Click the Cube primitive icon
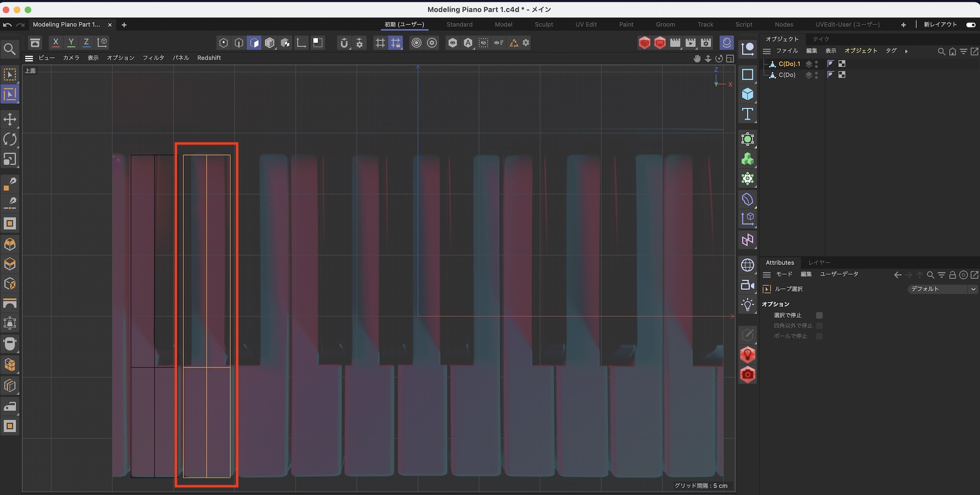The width and height of the screenshot is (980, 495). (747, 94)
